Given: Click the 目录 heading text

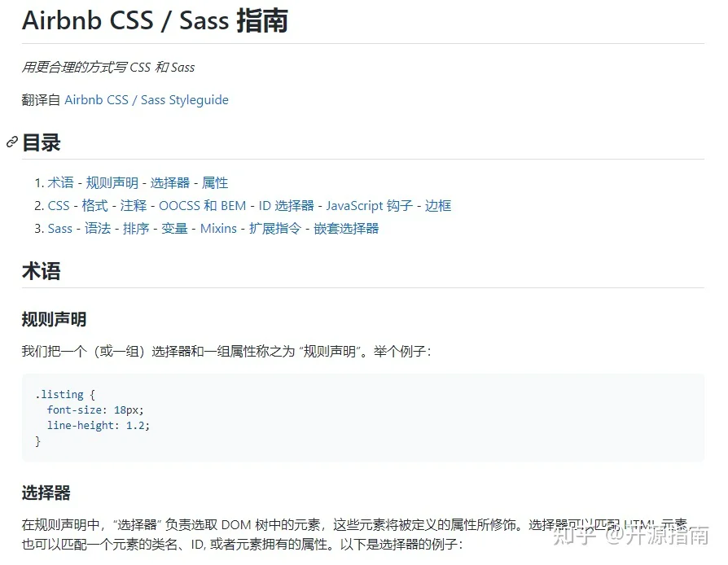Looking at the screenshot, I should [42, 142].
